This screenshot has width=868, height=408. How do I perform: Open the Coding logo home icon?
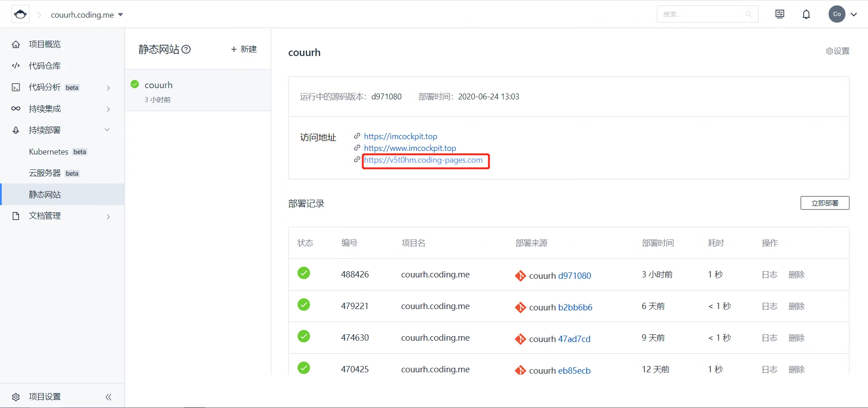[20, 14]
